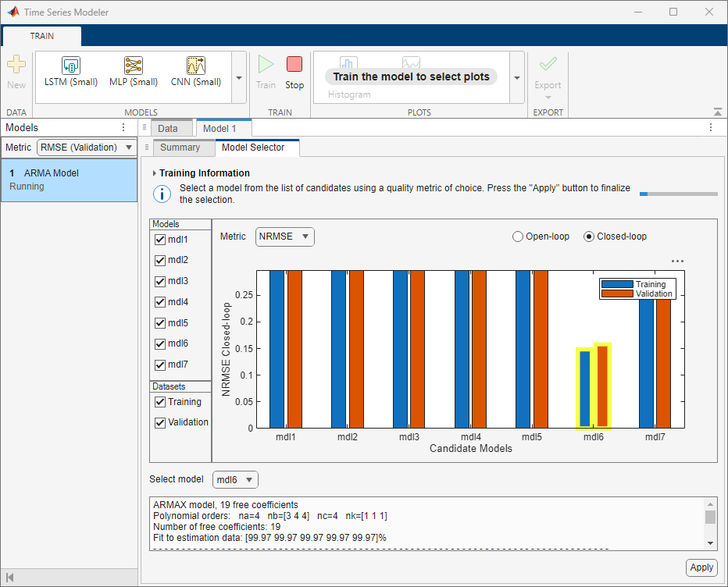Open the Models panel three-dot options menu

pyautogui.click(x=123, y=127)
